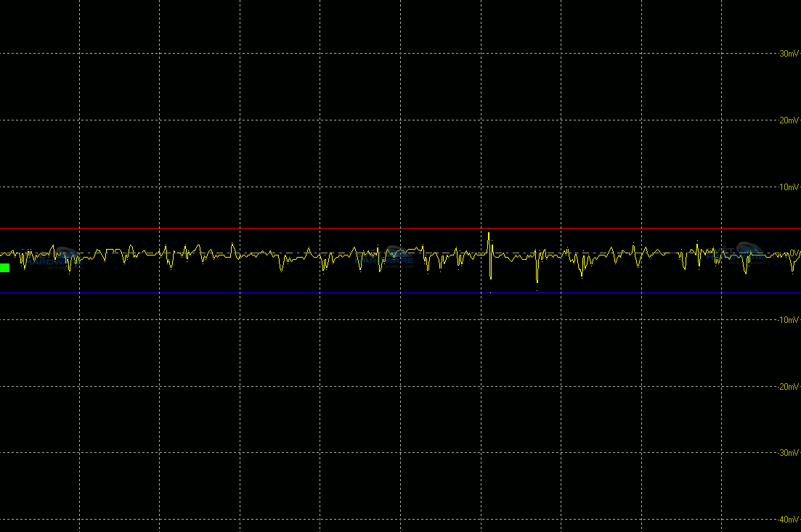Click the 30mV scale label

789,54
